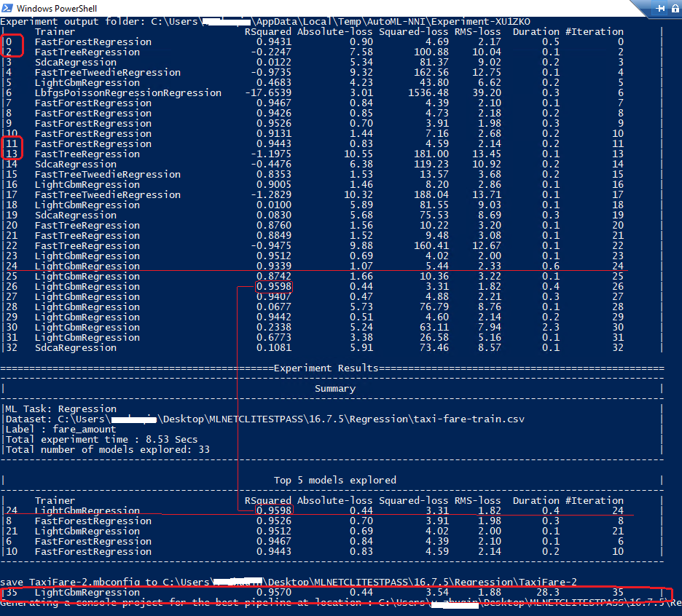Click the RSquared value 0.6773
This screenshot has width=682, height=616.
273,338
